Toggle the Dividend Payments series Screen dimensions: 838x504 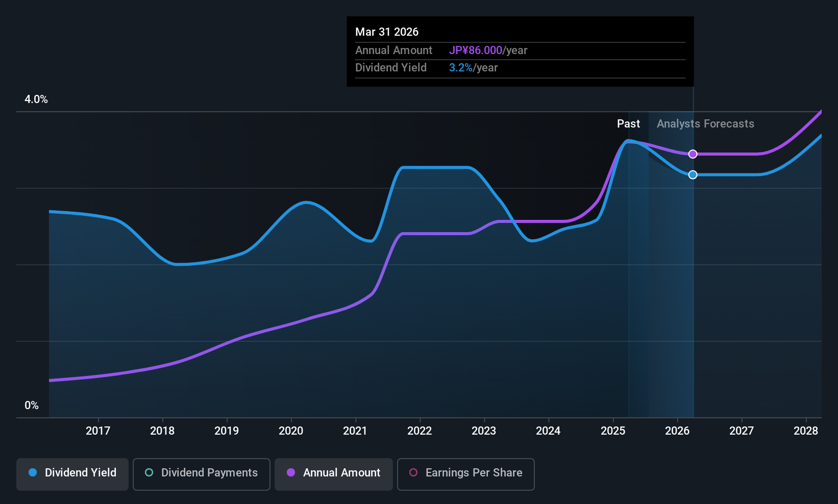point(202,474)
